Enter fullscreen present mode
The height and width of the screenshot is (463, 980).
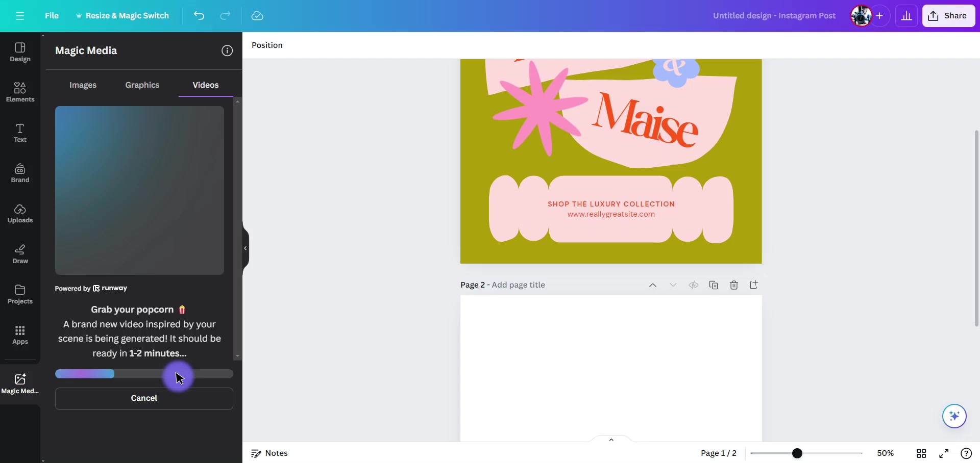point(944,453)
